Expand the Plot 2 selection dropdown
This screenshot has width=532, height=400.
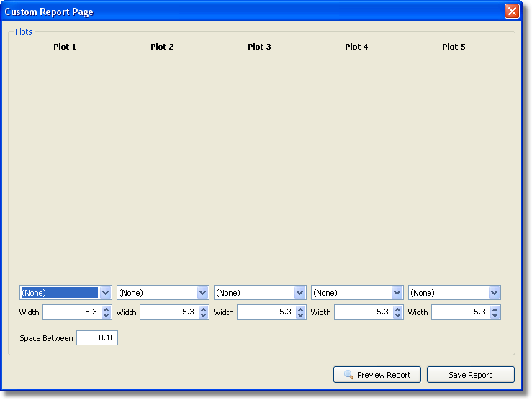pos(202,293)
